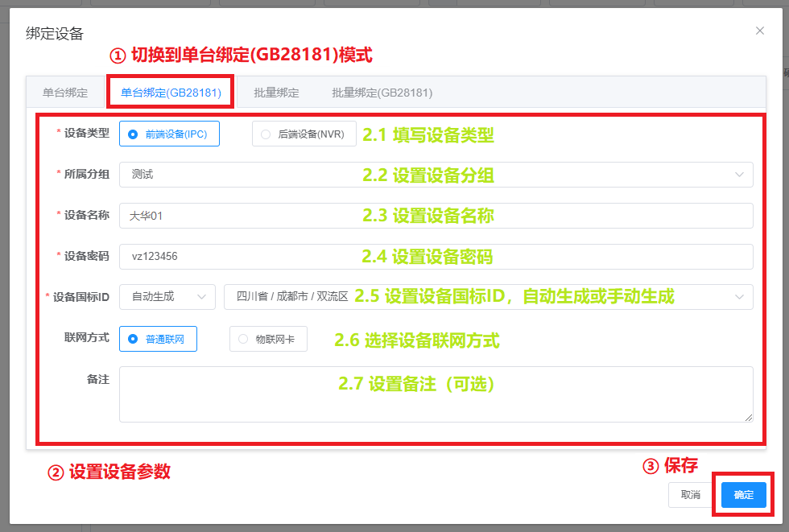Screen dimensions: 789x532
Task: Confirm with the blue 确定 button
Action: 744,495
